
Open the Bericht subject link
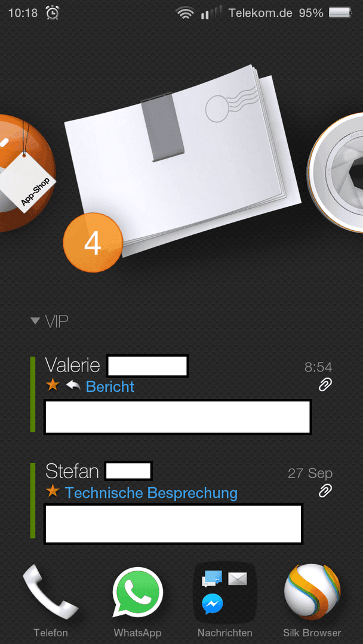click(110, 386)
